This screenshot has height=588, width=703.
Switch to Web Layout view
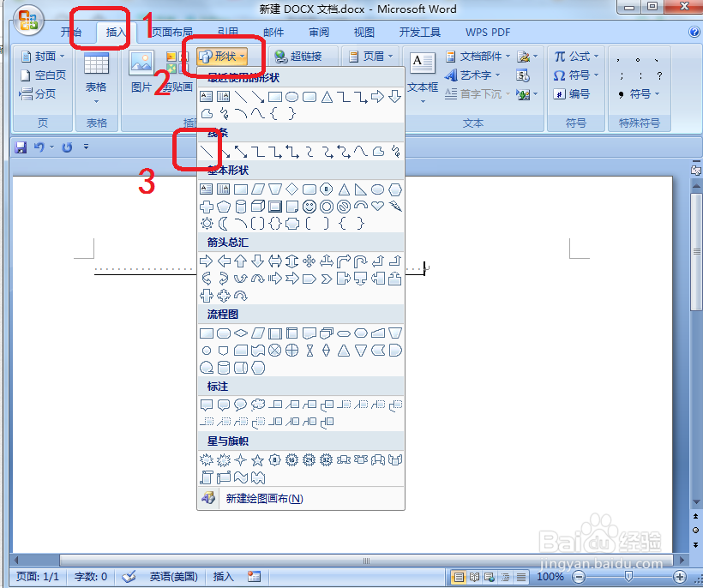click(490, 577)
